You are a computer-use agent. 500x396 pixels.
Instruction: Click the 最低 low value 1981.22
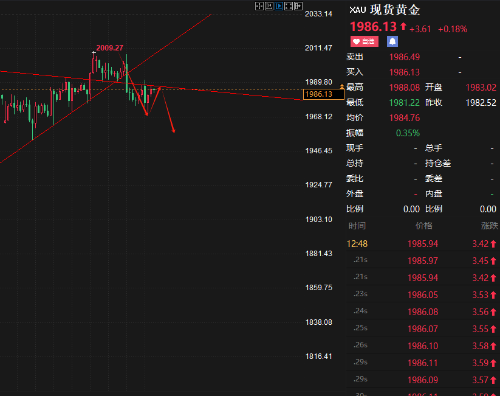404,103
